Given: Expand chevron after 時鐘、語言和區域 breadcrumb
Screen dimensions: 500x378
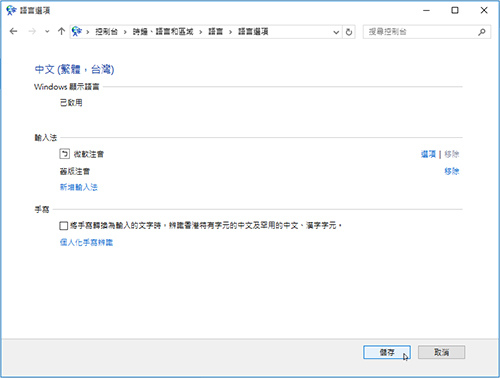Looking at the screenshot, I should tap(201, 32).
